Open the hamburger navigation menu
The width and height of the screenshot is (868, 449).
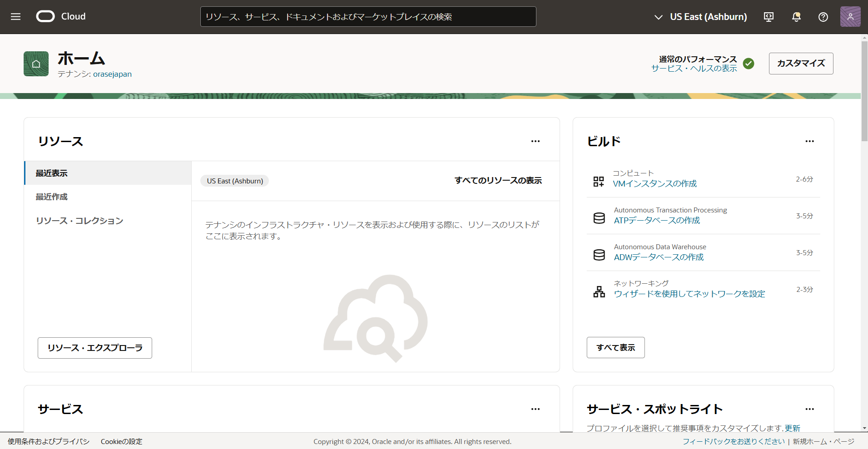[16, 17]
